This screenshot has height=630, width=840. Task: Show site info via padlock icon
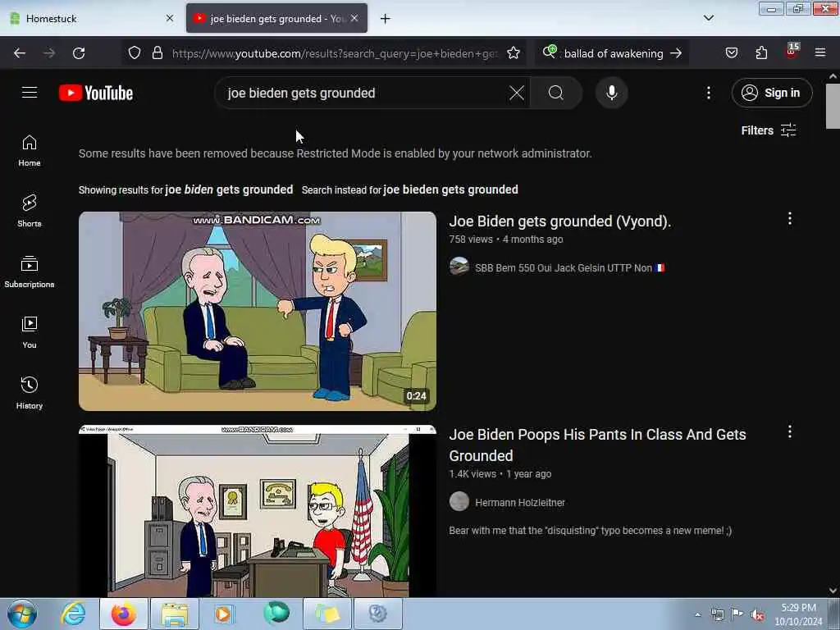point(157,53)
